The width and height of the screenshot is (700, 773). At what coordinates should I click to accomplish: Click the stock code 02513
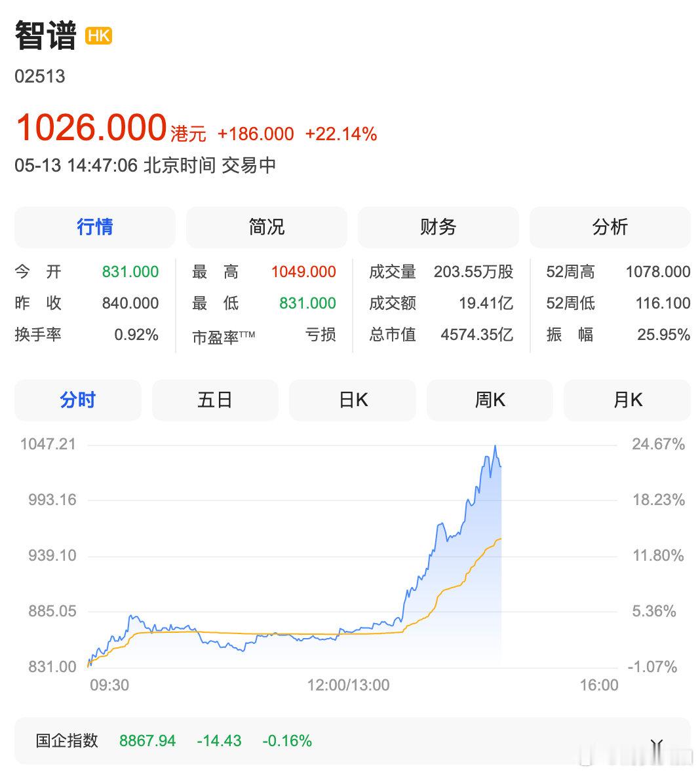click(40, 77)
